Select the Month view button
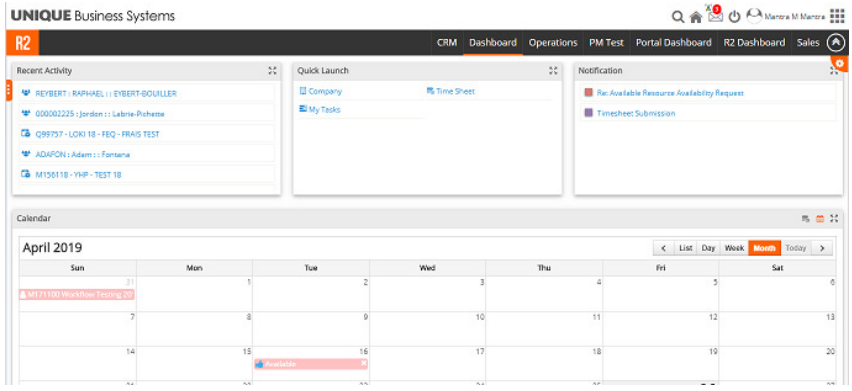 pyautogui.click(x=765, y=248)
